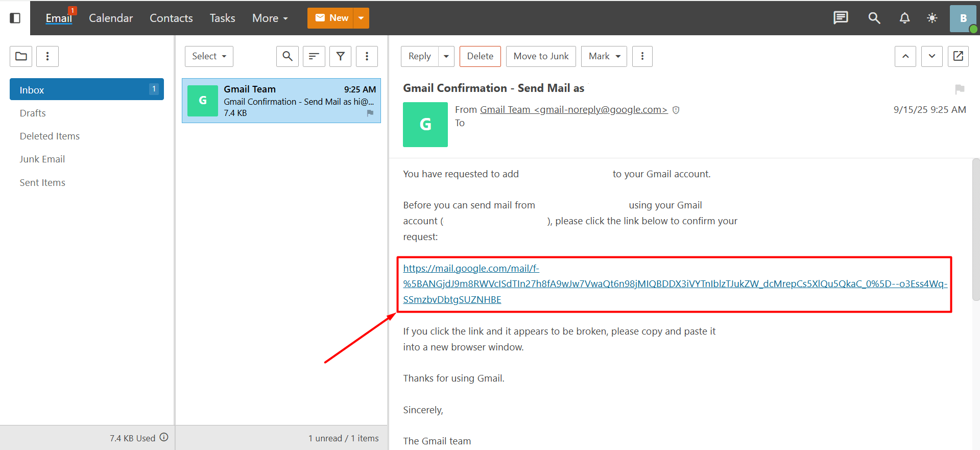Open more actions menu beside Mark
Viewport: 980px width, 450px height.
[x=642, y=56]
